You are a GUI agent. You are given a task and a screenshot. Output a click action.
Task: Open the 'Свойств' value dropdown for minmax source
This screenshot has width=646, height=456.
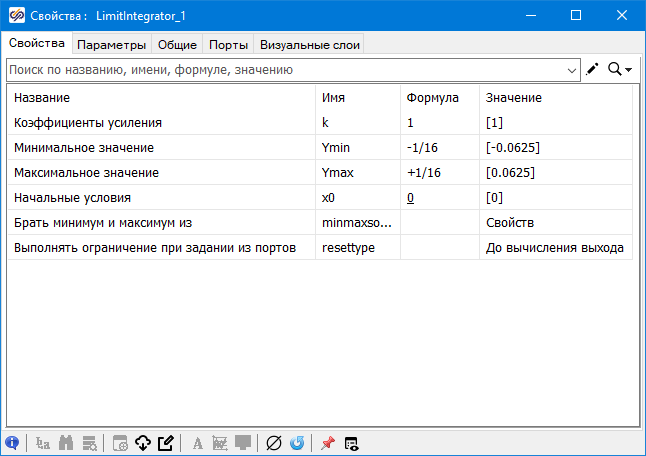556,222
